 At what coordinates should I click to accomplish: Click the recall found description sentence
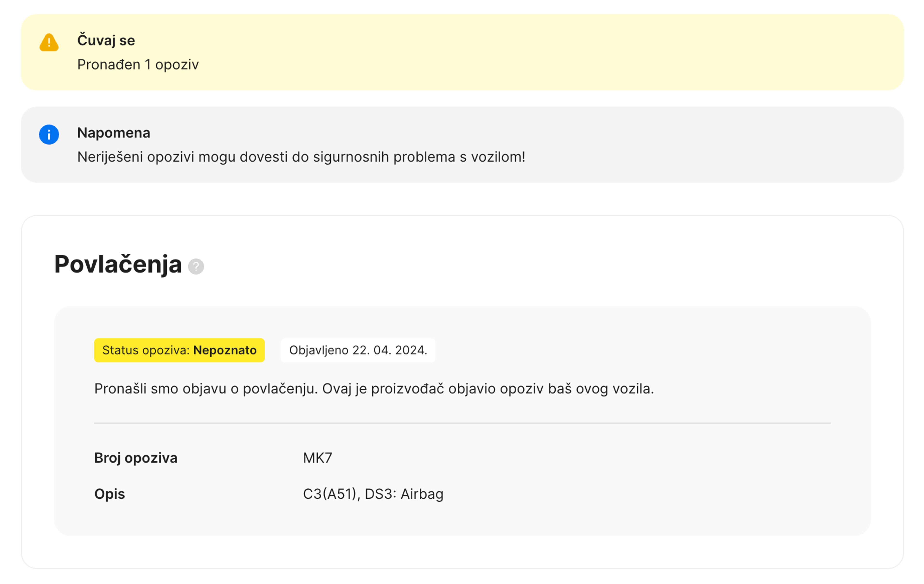(x=374, y=389)
